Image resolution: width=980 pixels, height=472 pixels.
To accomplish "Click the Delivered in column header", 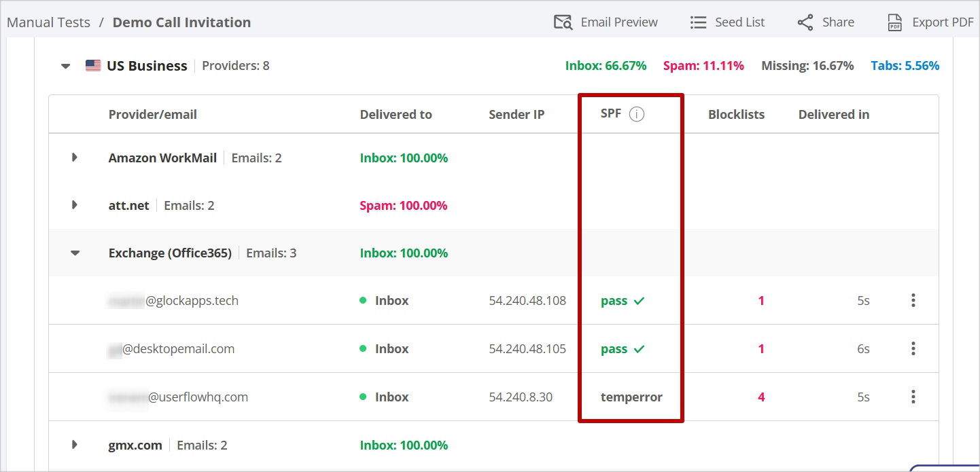I will (x=833, y=114).
